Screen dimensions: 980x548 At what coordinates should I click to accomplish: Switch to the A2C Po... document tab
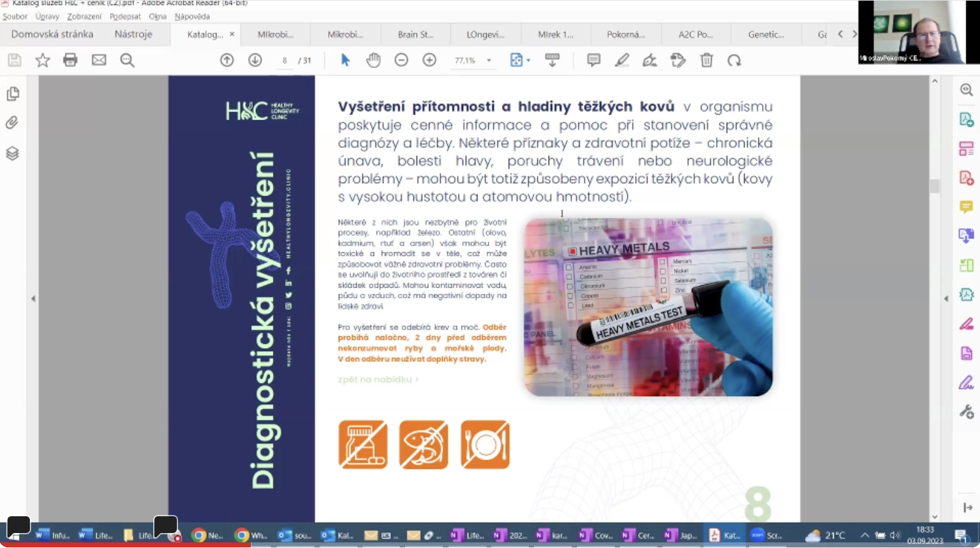[695, 34]
